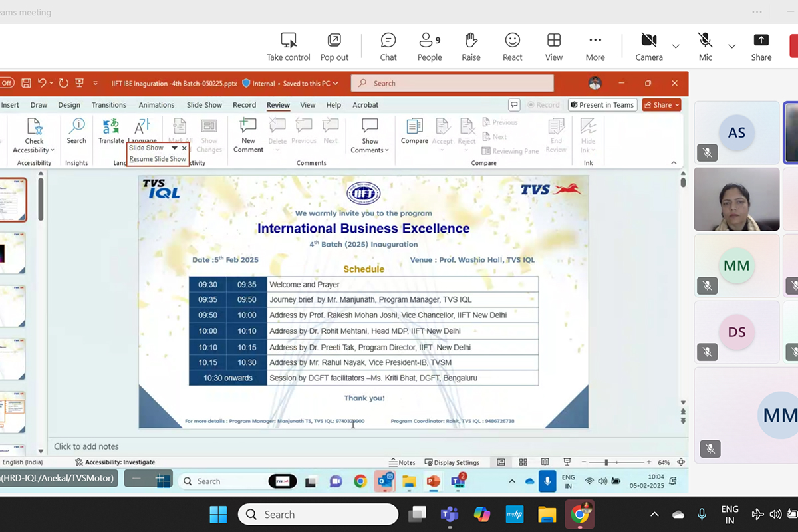Image resolution: width=798 pixels, height=532 pixels.
Task: Undo the last action in PowerPoint
Action: (x=42, y=83)
